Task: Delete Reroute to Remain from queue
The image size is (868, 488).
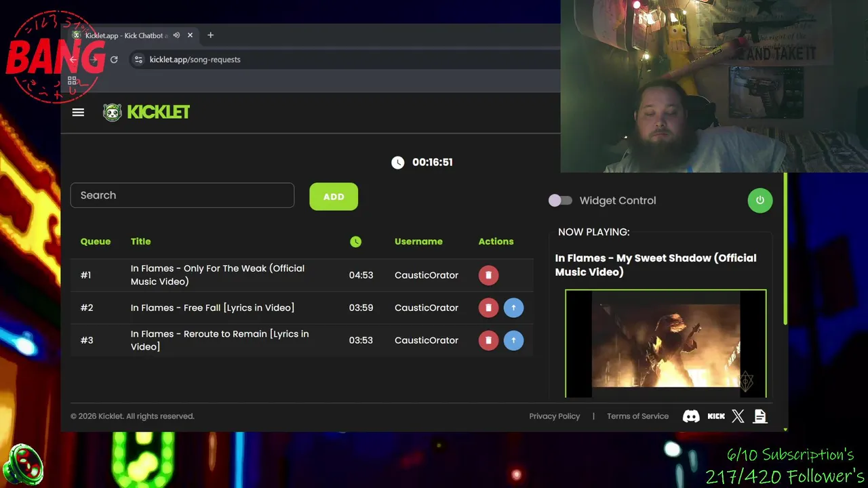Action: point(488,340)
